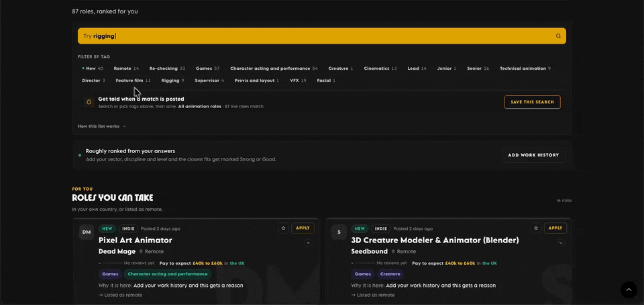Screen dimensions: 644x305
Task: Click the search magnifier icon
Action: (x=558, y=36)
